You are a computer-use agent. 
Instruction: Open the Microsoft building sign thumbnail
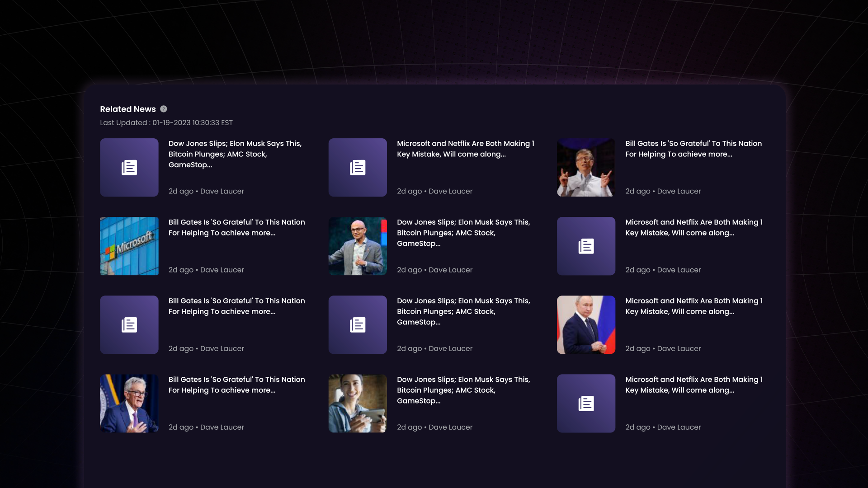[x=129, y=246]
